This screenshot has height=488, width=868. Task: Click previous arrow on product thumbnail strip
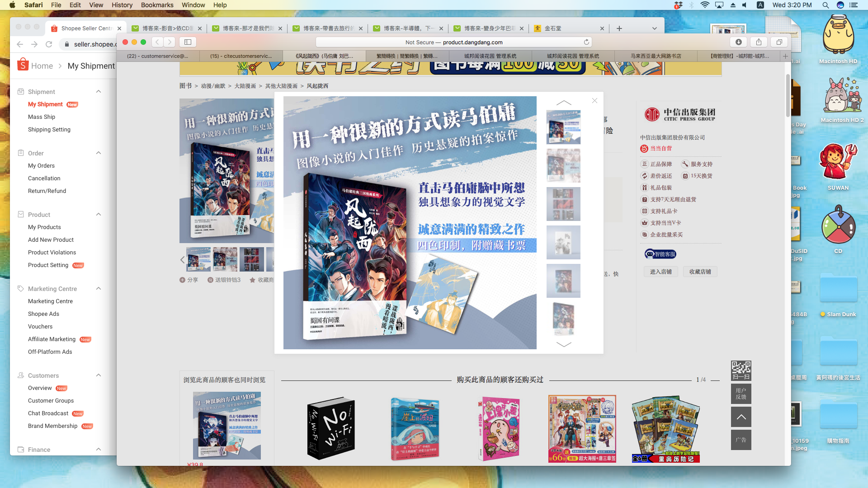coord(182,260)
